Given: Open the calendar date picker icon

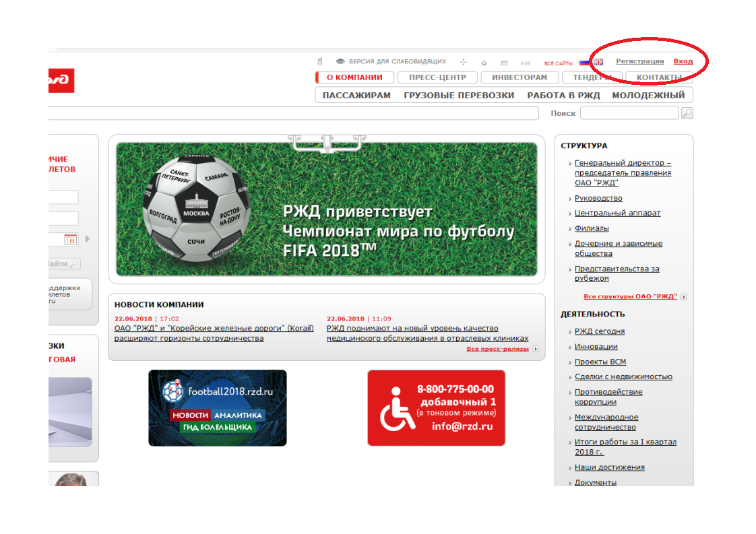Looking at the screenshot, I should (x=70, y=239).
